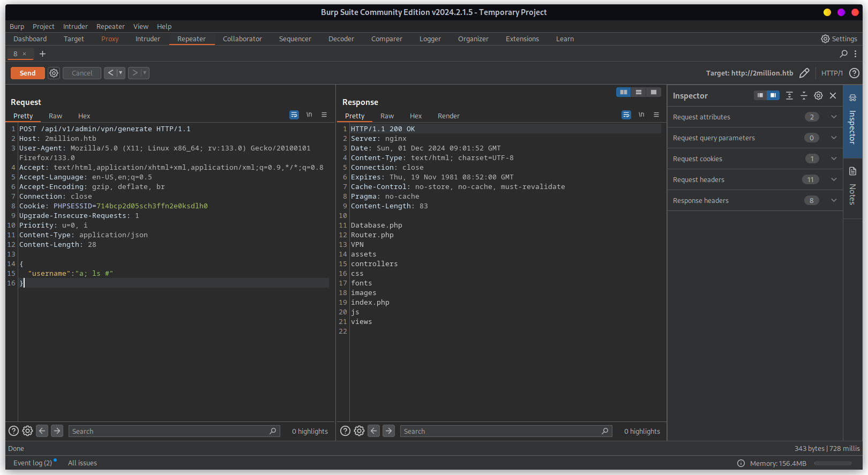Expand Request attributes section
The width and height of the screenshot is (868, 475).
tap(755, 117)
